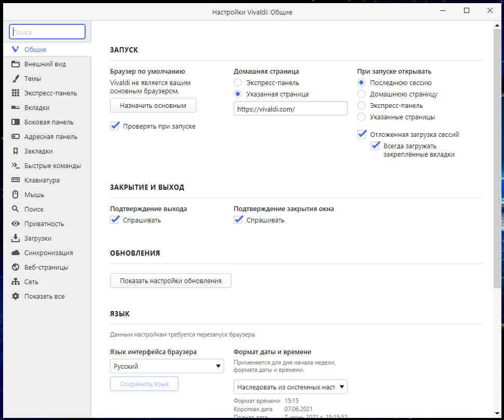Viewport: 504px width, 420px height.
Task: Choose 'Домашнюю страницу' startup radio option
Action: coord(361,94)
